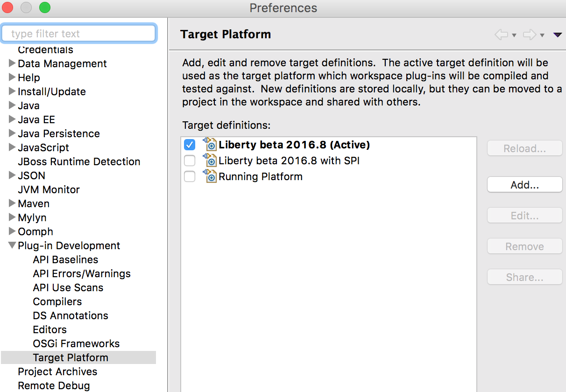The height and width of the screenshot is (392, 566).
Task: Select the JBoss Runtime Detection entry
Action: pyautogui.click(x=78, y=161)
